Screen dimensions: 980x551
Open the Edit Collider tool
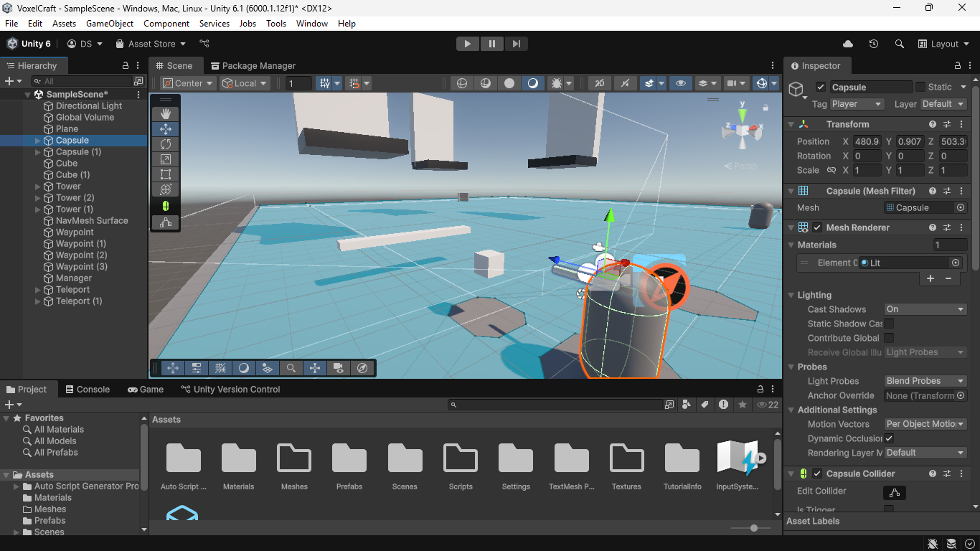tap(894, 492)
